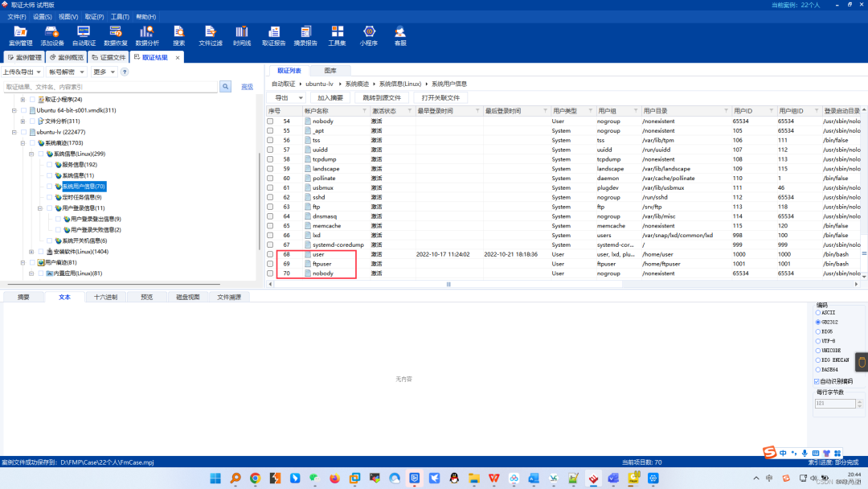Collapse 系统信息(Linux)(299) node
Screen dimensions: 868x489
click(x=31, y=154)
